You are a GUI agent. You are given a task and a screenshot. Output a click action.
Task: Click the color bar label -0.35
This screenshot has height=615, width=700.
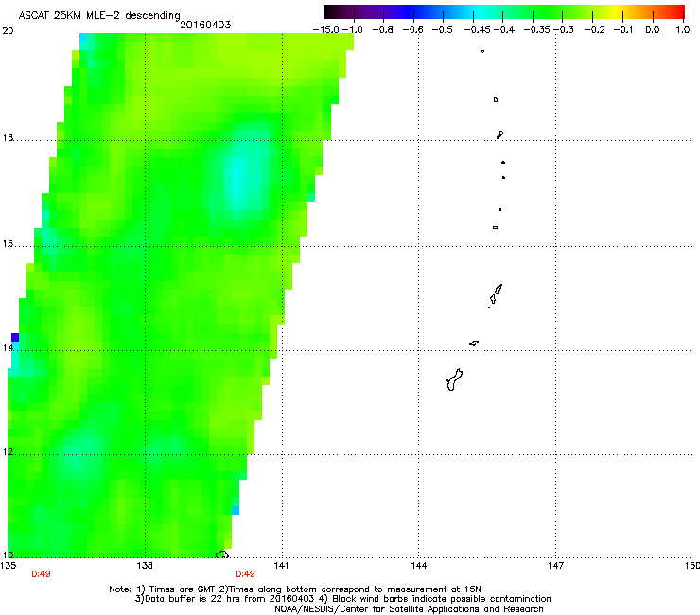[536, 30]
